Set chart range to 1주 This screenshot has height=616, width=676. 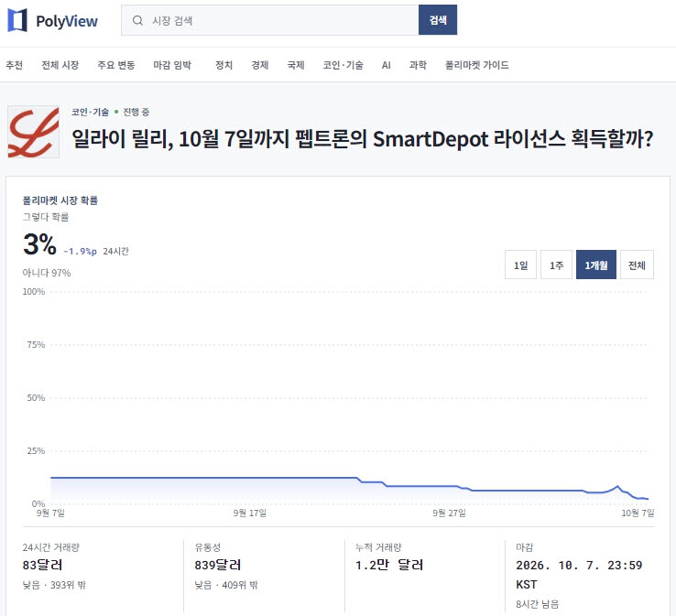[x=556, y=265]
